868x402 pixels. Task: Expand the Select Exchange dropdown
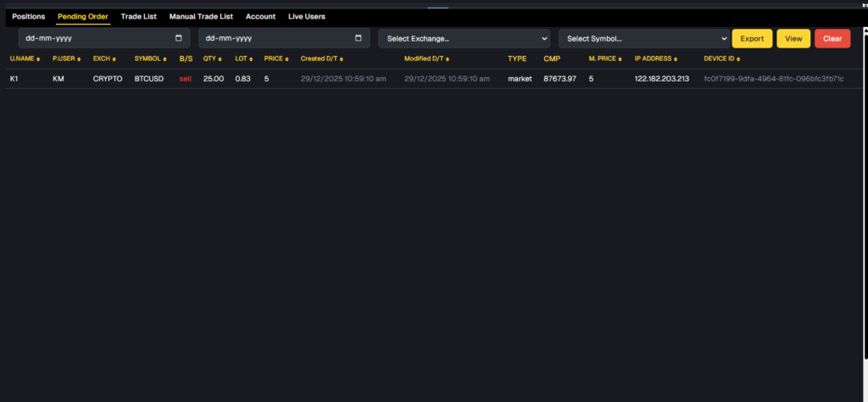pyautogui.click(x=465, y=38)
